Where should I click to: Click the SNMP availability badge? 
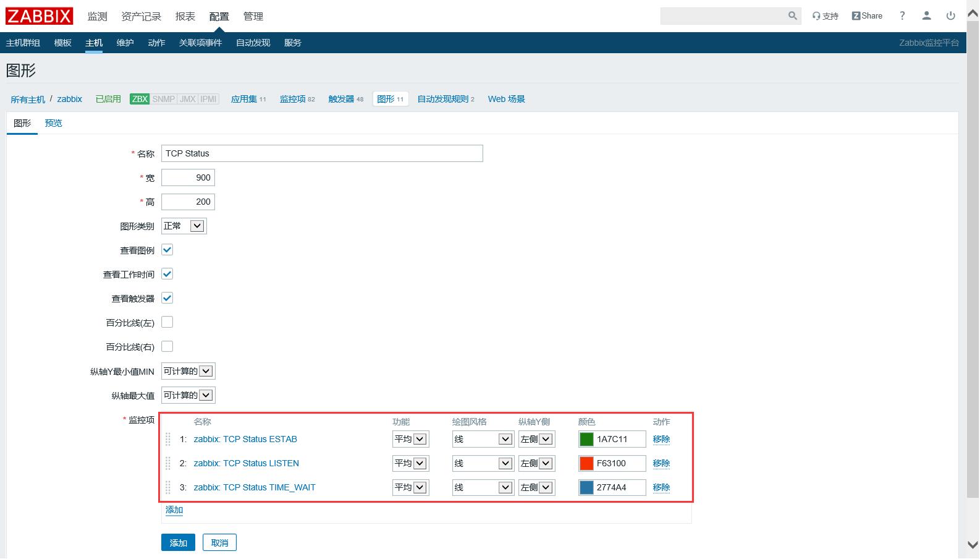(x=164, y=99)
